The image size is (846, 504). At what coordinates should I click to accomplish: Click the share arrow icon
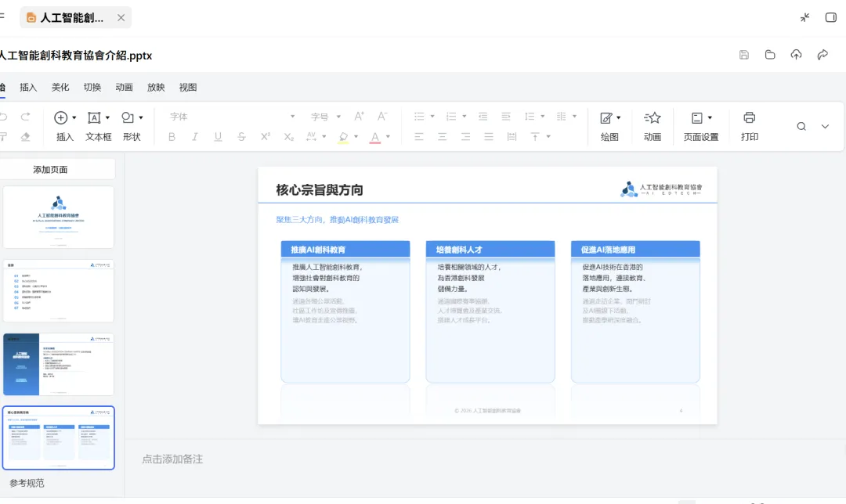click(x=822, y=55)
